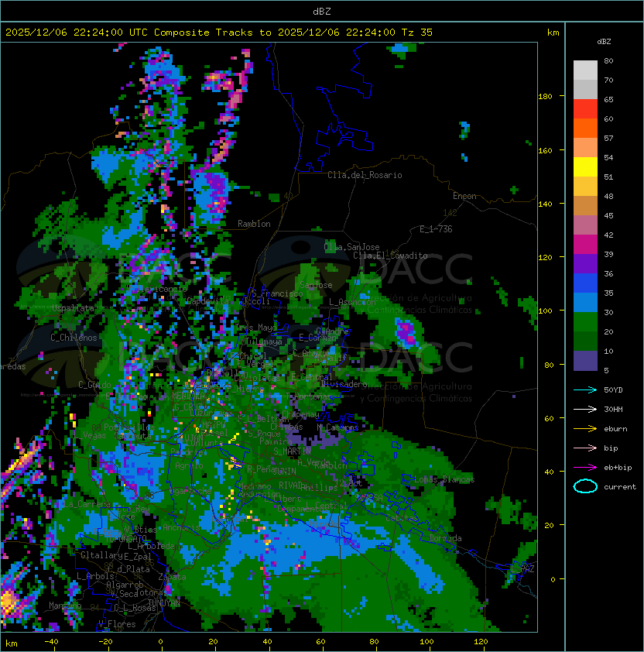This screenshot has height=652, width=644.
Task: Click the 'current' legend label
Action: 620,487
